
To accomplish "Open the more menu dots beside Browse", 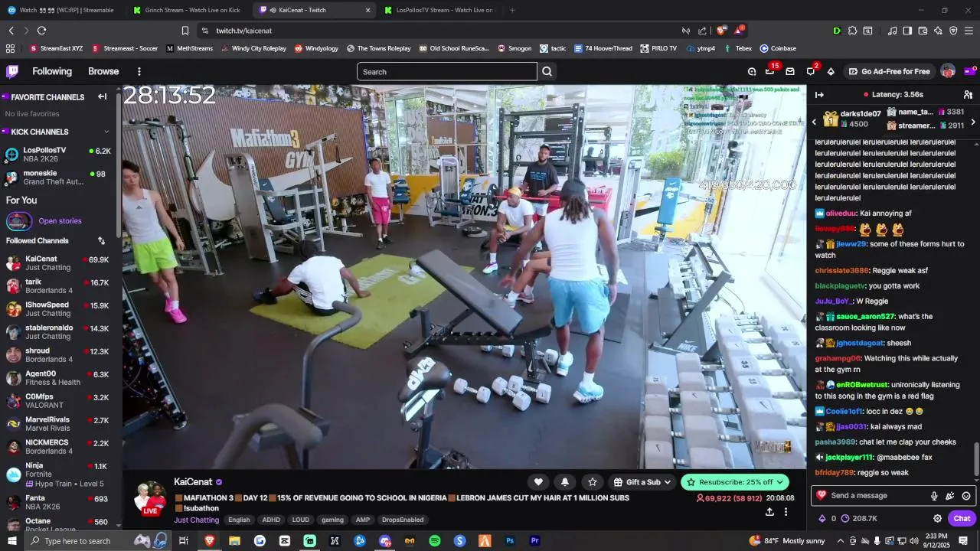I will (x=139, y=71).
